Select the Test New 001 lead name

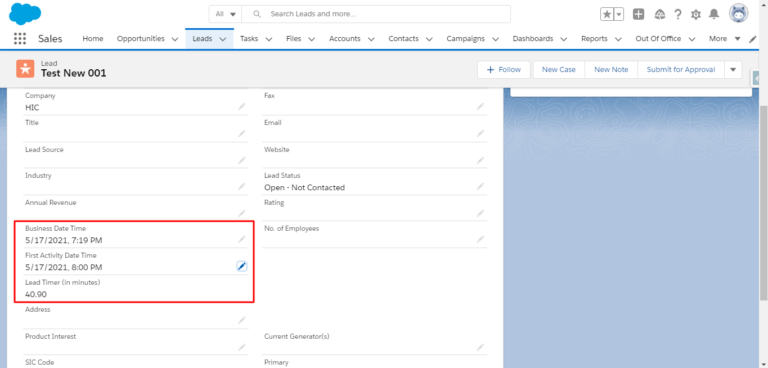pyautogui.click(x=73, y=74)
